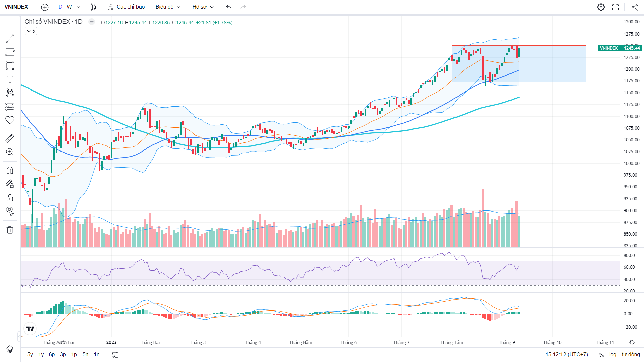Screen dimensions: 644x362
Task: Select the rectangle shape tool
Action: tap(10, 66)
